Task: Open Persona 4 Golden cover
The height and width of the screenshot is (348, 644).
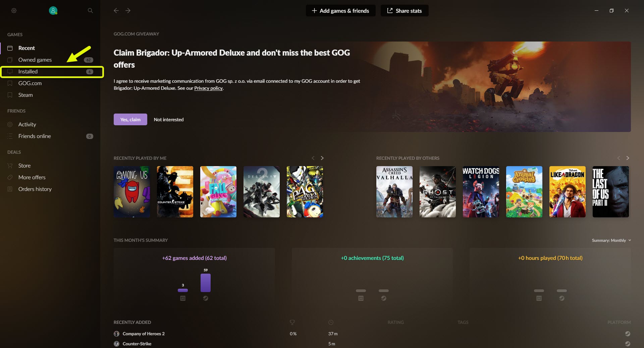Action: pyautogui.click(x=305, y=192)
